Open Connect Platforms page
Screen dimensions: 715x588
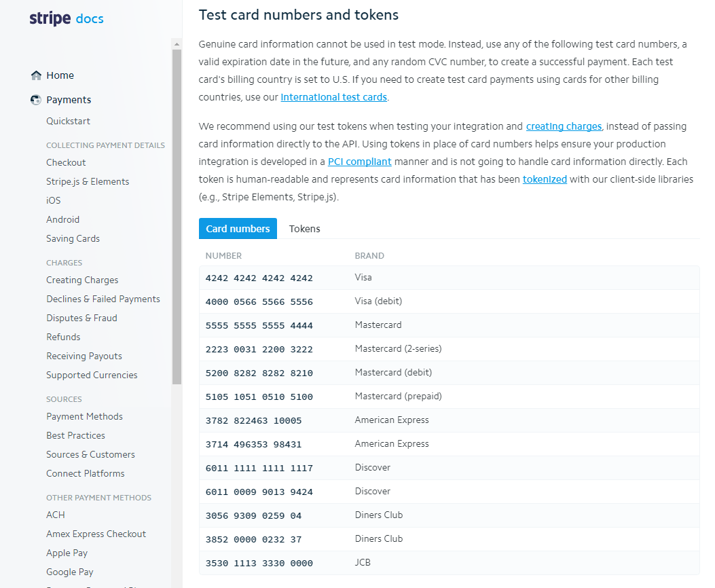[x=86, y=473]
